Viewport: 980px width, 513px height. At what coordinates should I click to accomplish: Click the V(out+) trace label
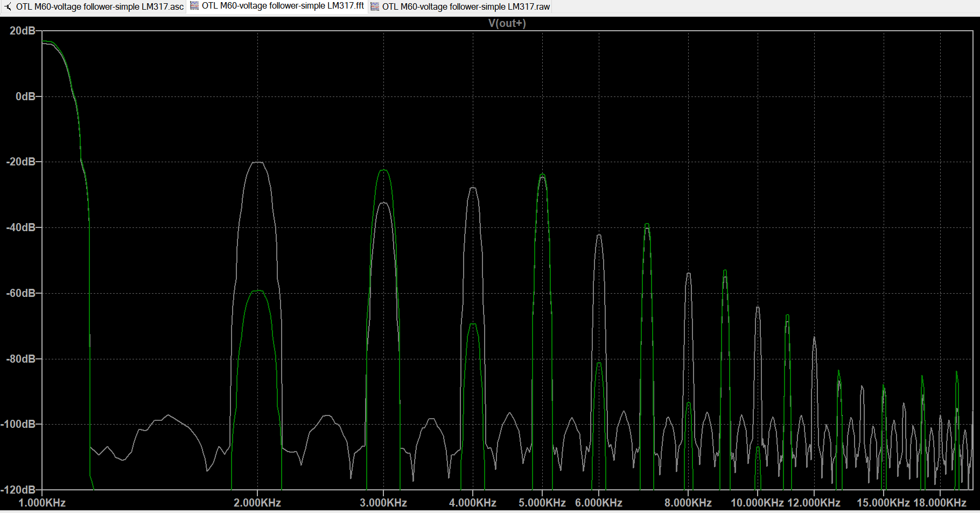[x=507, y=23]
